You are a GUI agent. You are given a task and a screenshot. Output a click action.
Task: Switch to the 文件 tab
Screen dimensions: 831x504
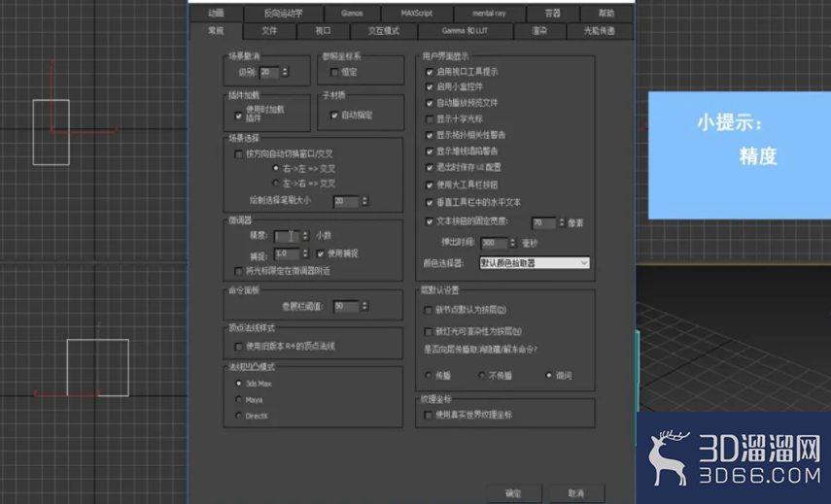tap(270, 31)
